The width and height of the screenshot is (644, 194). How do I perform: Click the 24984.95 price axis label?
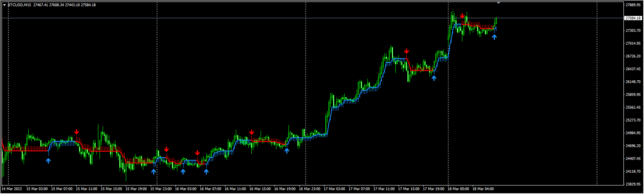[x=632, y=133]
